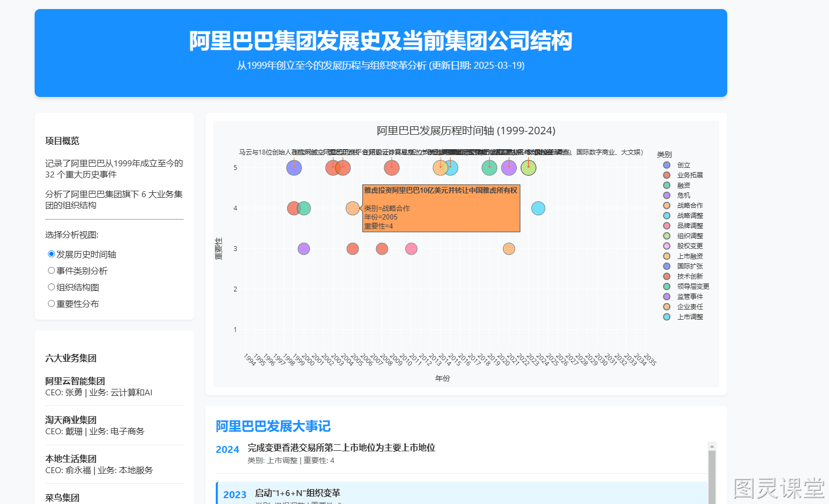
Task: Choose the 组织结构图 view option
Action: point(51,287)
